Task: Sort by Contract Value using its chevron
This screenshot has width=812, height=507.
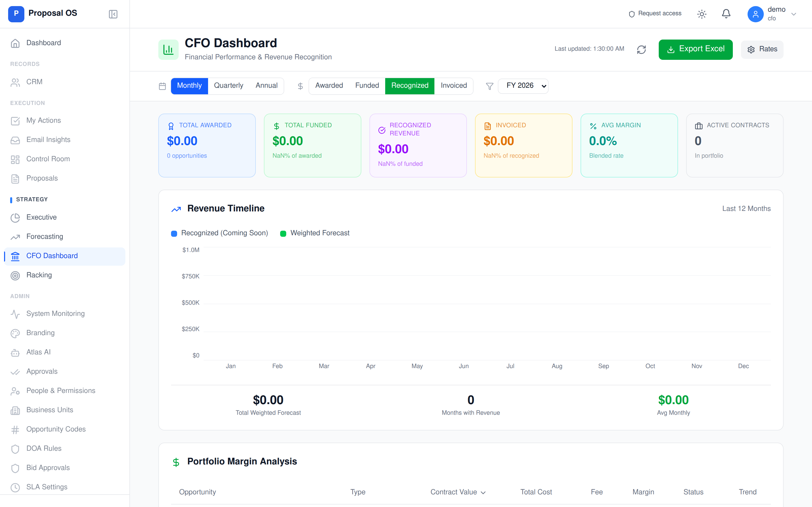Action: coord(483,492)
